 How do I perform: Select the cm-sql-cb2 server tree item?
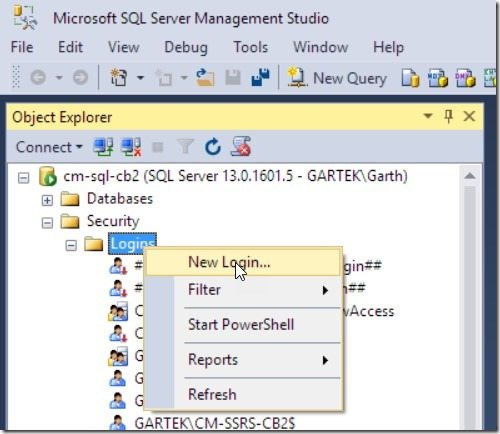tap(235, 176)
